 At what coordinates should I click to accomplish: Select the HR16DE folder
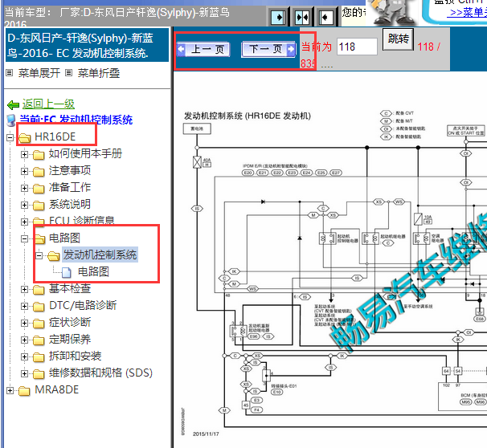click(x=55, y=136)
